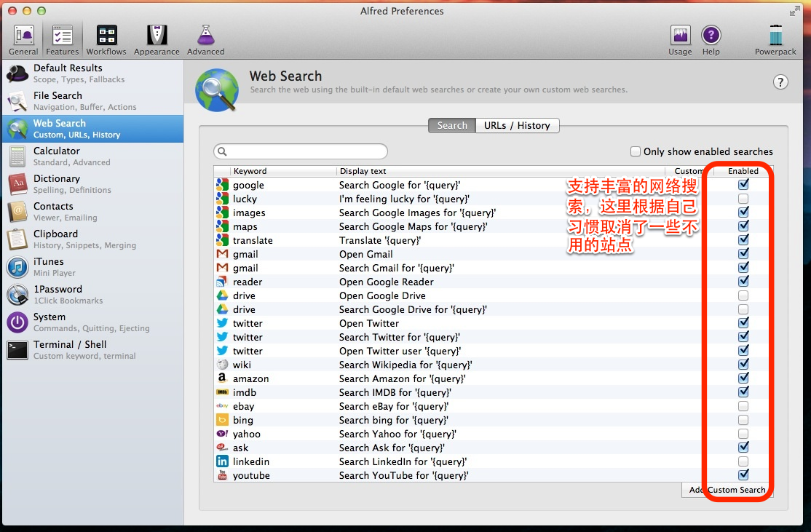Select the Features toolbar icon

(62, 40)
